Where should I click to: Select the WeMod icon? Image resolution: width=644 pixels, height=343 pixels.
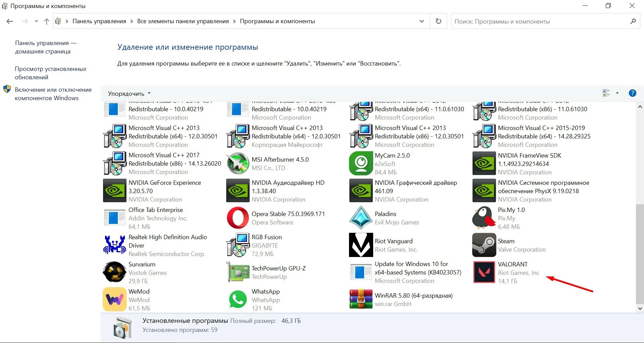click(114, 299)
